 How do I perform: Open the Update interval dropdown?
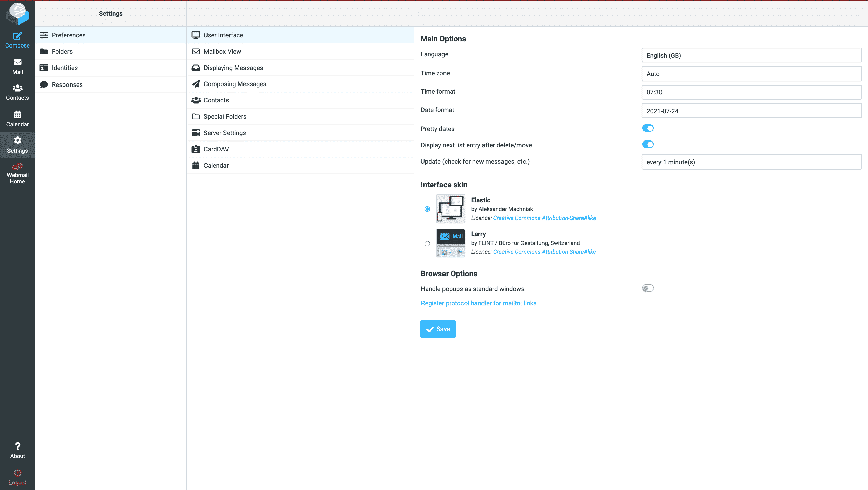(751, 162)
